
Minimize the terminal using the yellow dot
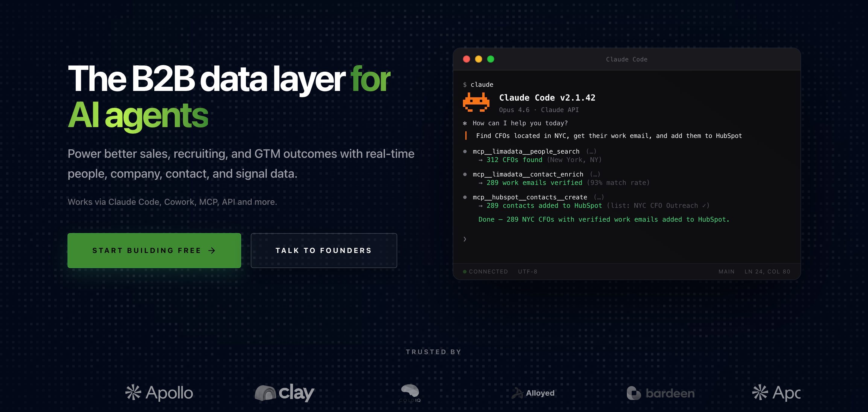click(479, 59)
